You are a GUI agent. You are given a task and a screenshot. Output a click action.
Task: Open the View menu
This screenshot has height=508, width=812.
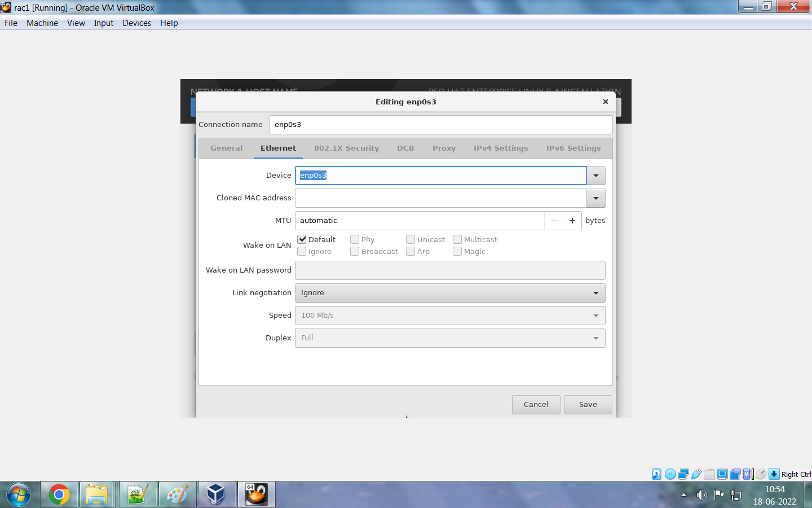click(76, 23)
